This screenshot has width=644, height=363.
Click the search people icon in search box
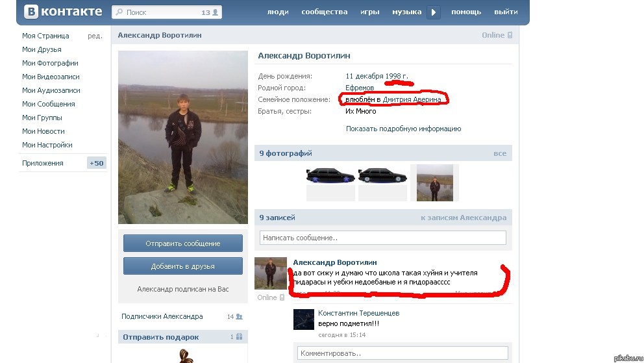pos(216,12)
